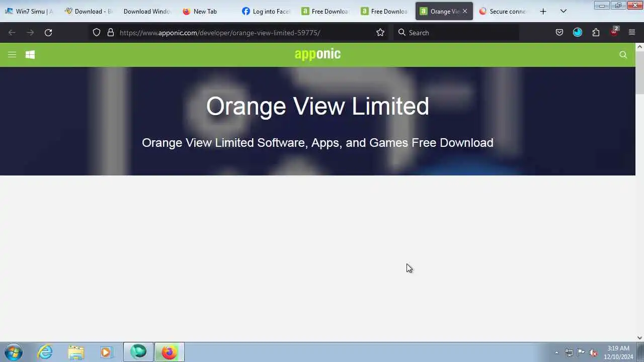Switch to the Download - B tab
644x362 pixels.
pyautogui.click(x=89, y=11)
